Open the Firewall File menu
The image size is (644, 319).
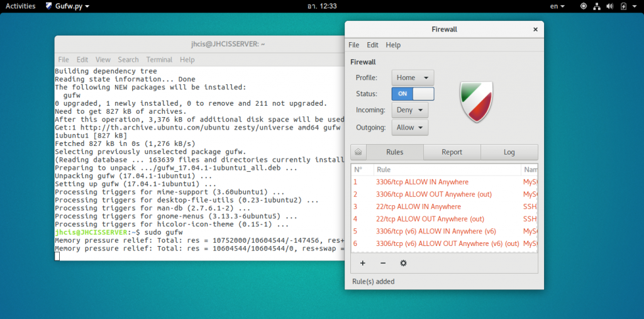point(353,45)
